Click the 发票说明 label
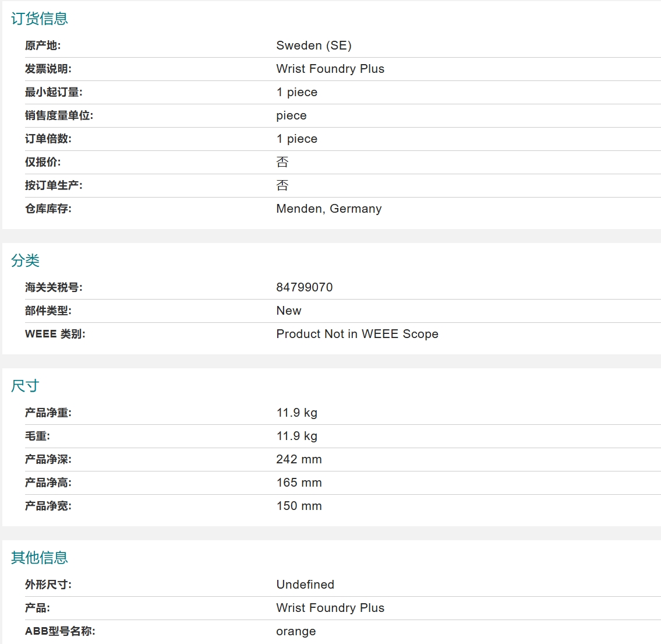Viewport: 661px width, 644px height. click(x=48, y=69)
